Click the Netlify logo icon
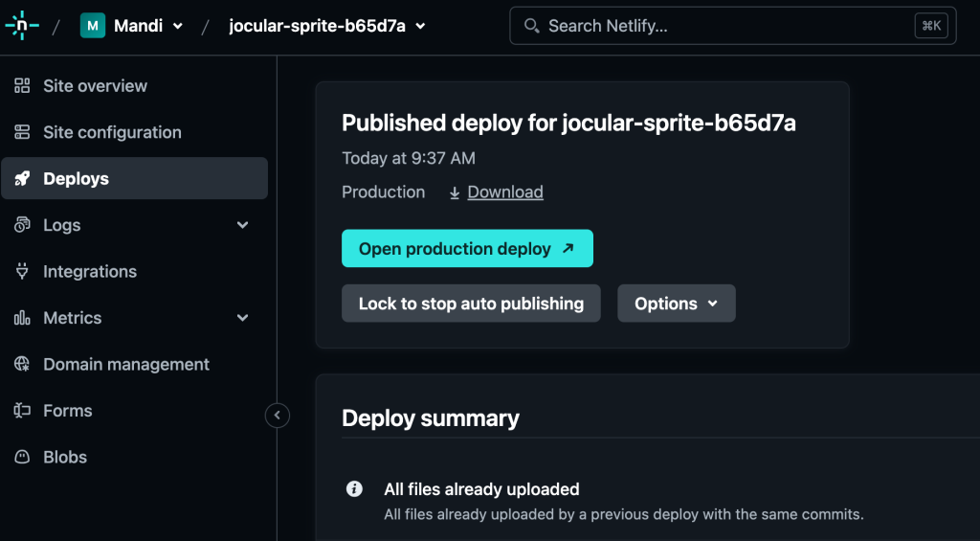 coord(21,26)
